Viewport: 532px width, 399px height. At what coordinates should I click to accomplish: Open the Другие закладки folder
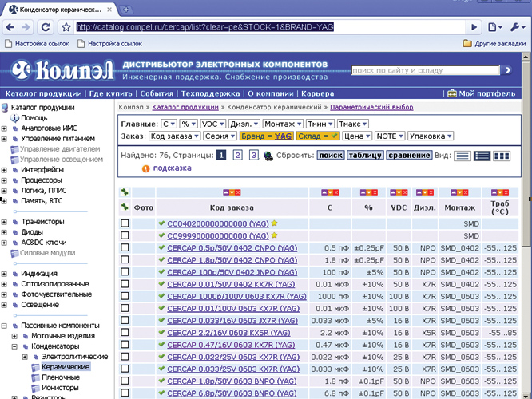494,43
